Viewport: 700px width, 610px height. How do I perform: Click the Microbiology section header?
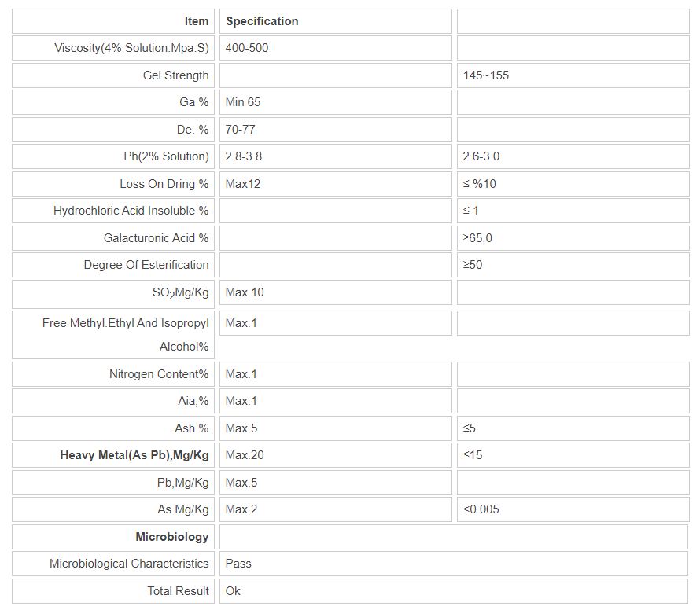tap(172, 537)
